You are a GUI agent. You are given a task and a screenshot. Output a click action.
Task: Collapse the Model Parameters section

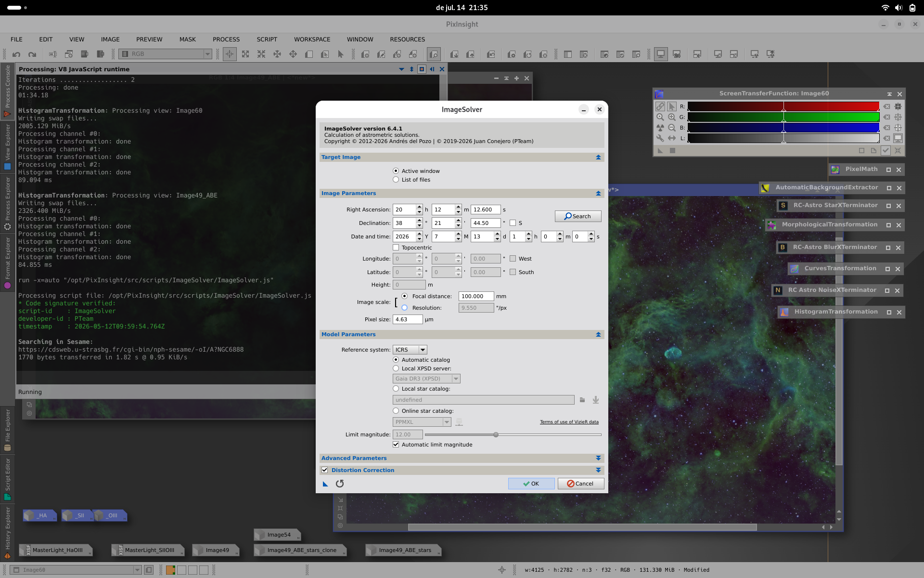598,335
